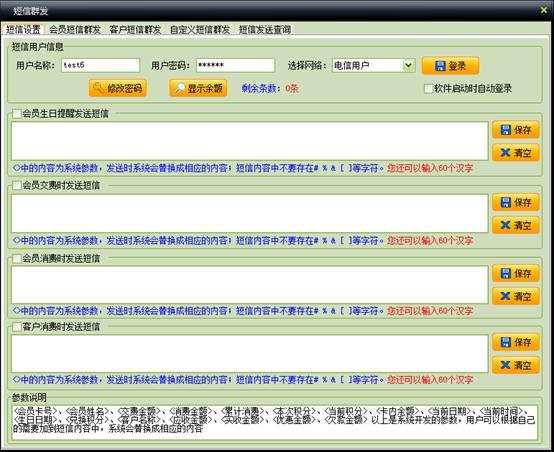Image resolution: width=554 pixels, height=452 pixels.
Task: Check 客户消费时发送短信 option
Action: coord(17,327)
